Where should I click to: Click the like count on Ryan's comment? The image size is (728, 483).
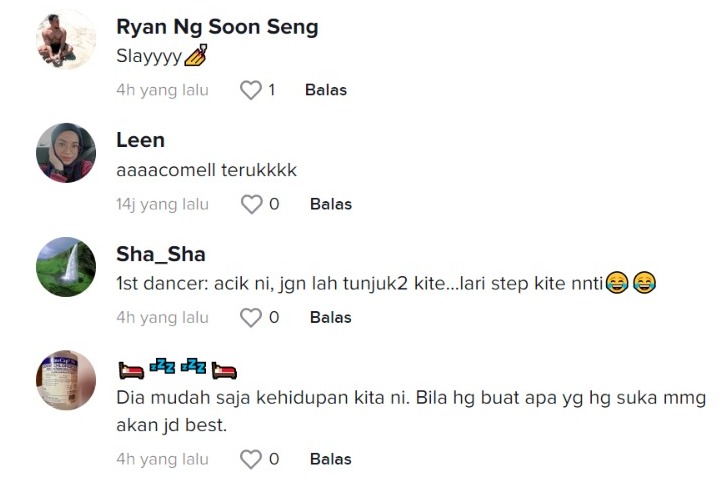[x=271, y=90]
